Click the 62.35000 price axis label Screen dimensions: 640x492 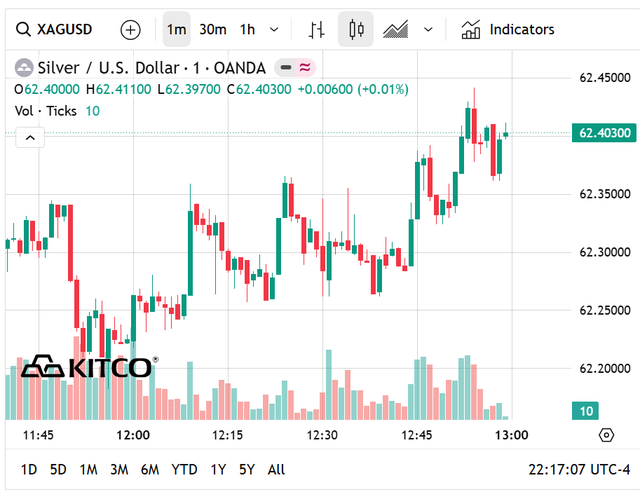(605, 194)
